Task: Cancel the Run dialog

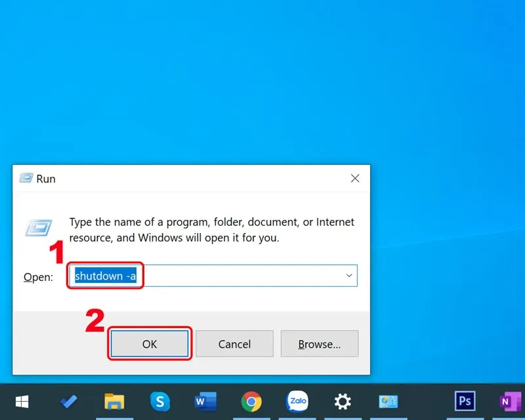Action: coord(234,343)
